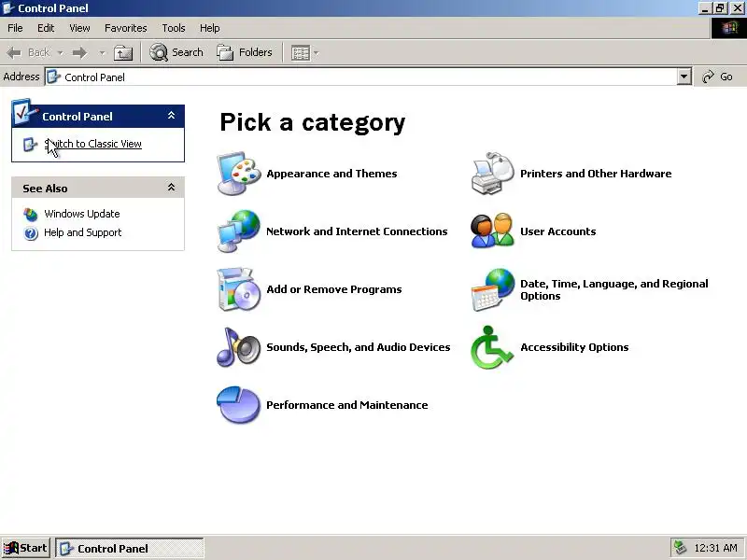Collapse the Control Panel side pane section
This screenshot has height=560, width=747.
point(171,115)
